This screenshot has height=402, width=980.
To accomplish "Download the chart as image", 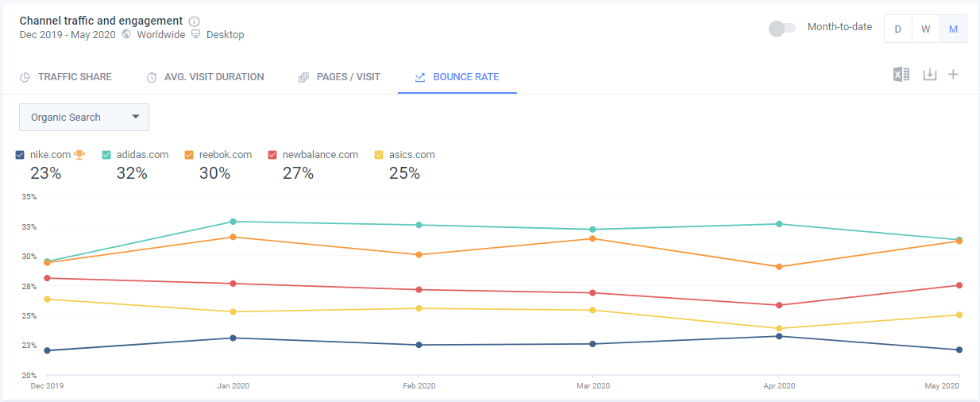I will pos(930,75).
